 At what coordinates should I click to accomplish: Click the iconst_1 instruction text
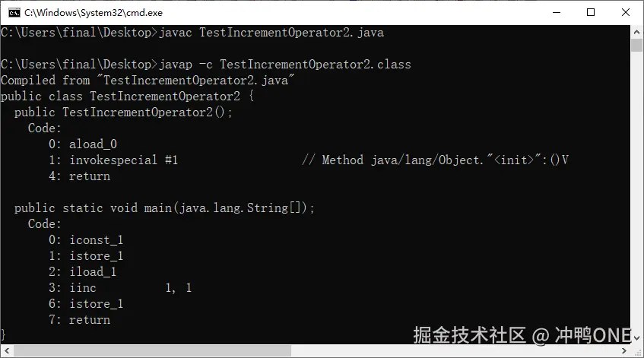[96, 239]
